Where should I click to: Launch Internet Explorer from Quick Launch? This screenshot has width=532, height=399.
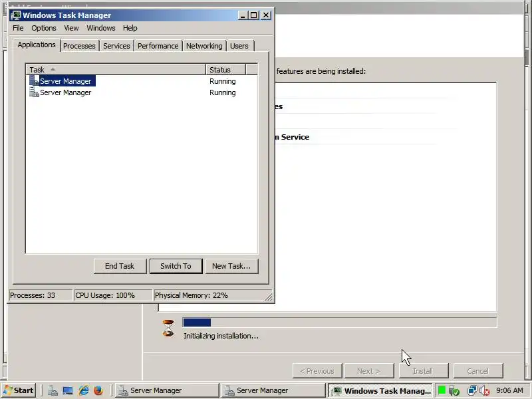tap(84, 390)
